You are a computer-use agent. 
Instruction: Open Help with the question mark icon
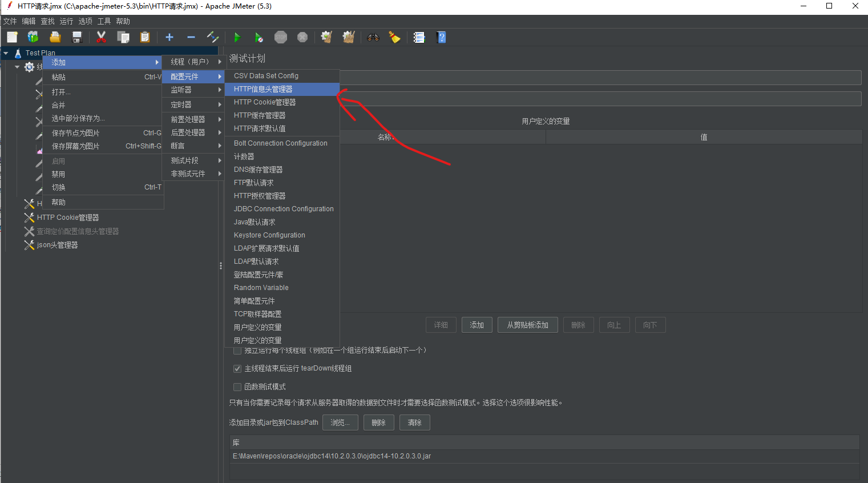coord(441,37)
